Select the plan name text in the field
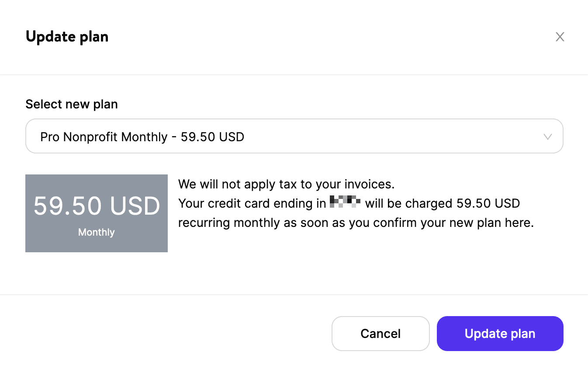Image resolution: width=588 pixels, height=369 pixels. (142, 136)
